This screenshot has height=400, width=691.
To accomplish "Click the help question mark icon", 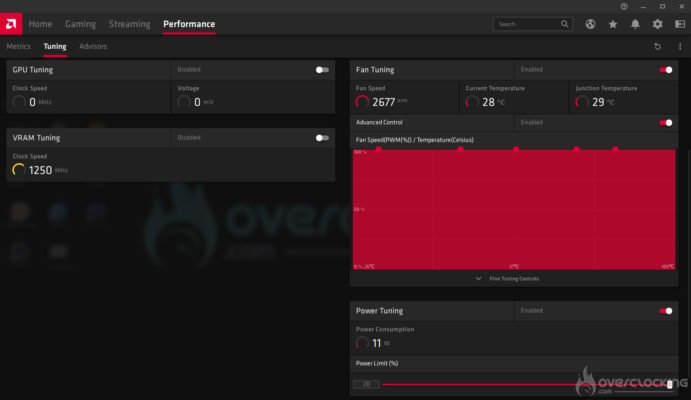I will click(x=624, y=6).
